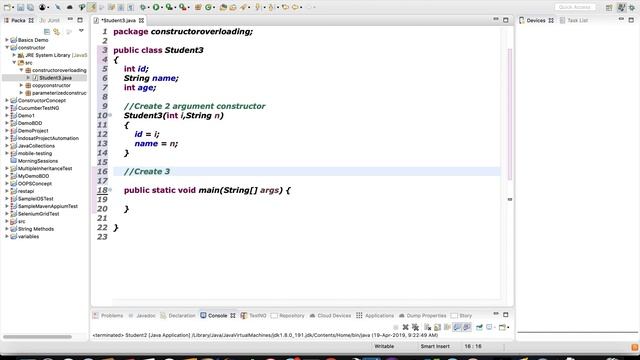The width and height of the screenshot is (640, 360).
Task: Click the Save All toolbar icon
Action: coord(30,7)
